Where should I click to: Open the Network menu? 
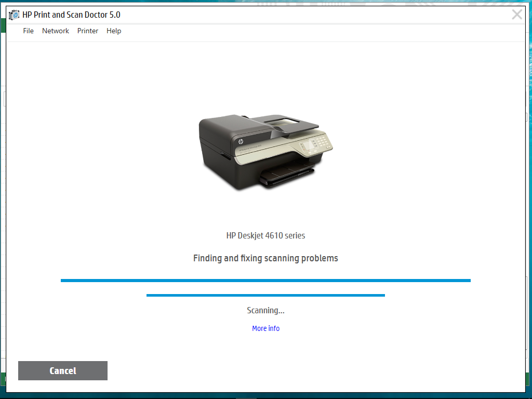(56, 31)
